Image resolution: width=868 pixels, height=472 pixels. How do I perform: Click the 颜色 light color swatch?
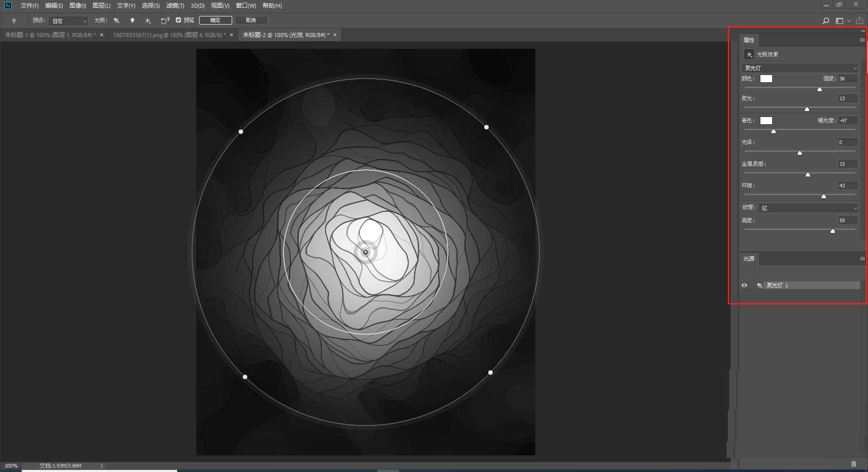[x=766, y=79]
